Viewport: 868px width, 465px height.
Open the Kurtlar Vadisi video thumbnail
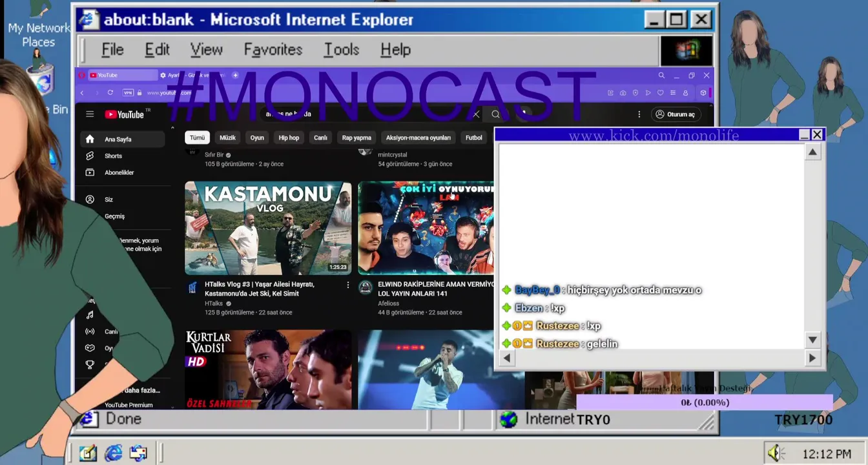(268, 369)
